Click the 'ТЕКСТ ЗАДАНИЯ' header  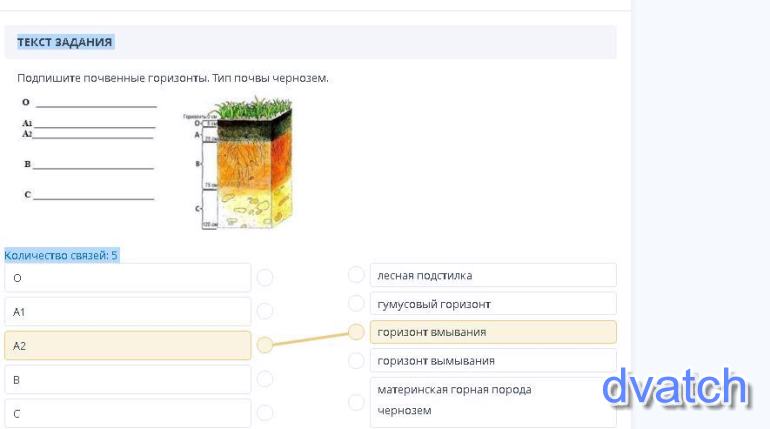(x=65, y=42)
